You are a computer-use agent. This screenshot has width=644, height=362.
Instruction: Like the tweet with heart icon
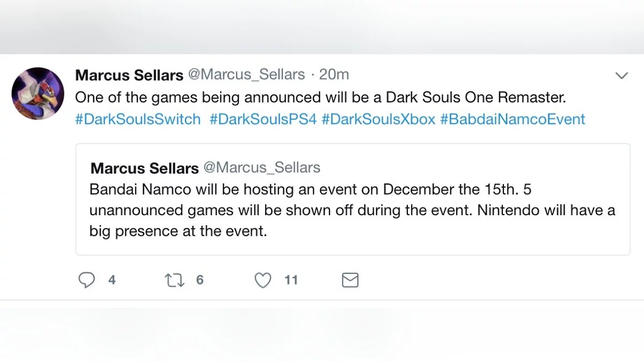point(262,280)
